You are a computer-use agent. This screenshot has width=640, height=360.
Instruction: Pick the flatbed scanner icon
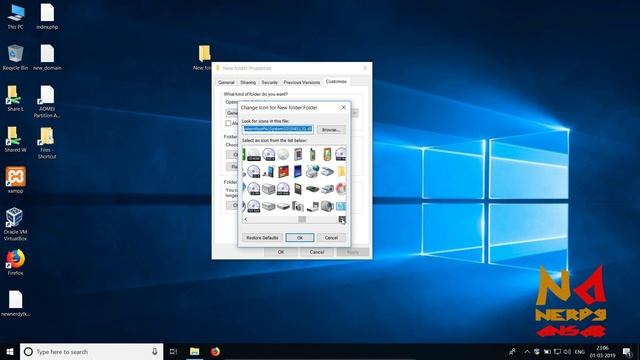[327, 171]
